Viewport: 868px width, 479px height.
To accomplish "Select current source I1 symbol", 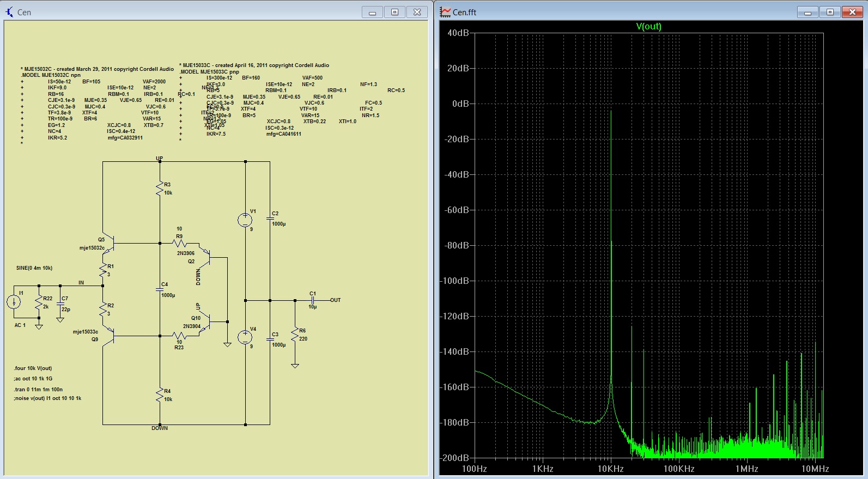I will tap(14, 301).
